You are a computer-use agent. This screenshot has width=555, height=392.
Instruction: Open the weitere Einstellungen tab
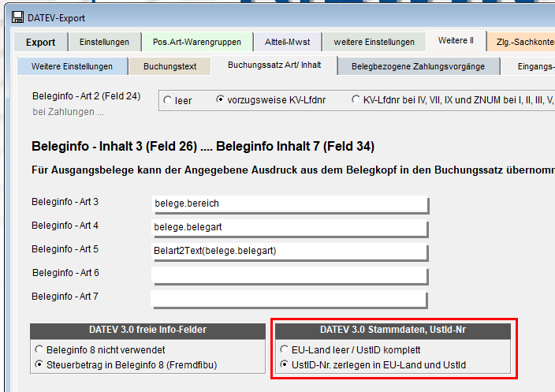374,42
